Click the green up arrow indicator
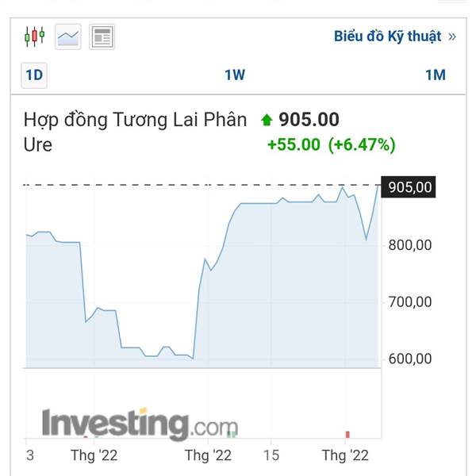The image size is (476, 476). click(267, 120)
